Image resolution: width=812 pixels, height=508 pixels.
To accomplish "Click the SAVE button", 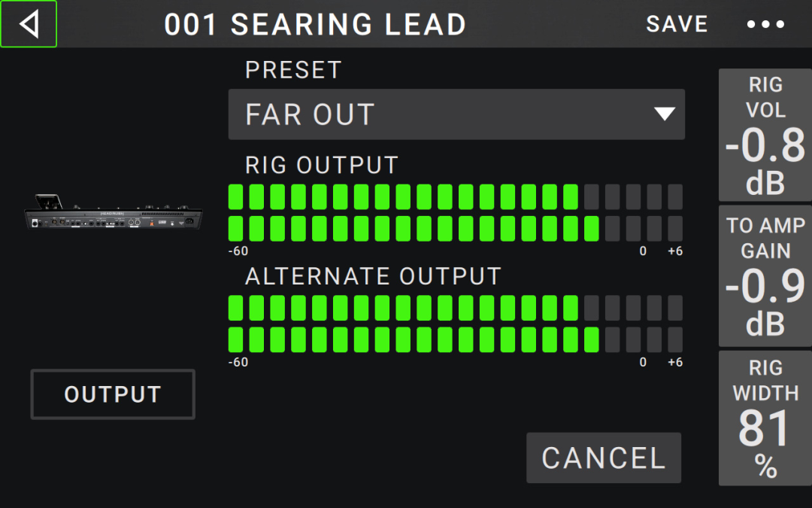I will pos(677,24).
